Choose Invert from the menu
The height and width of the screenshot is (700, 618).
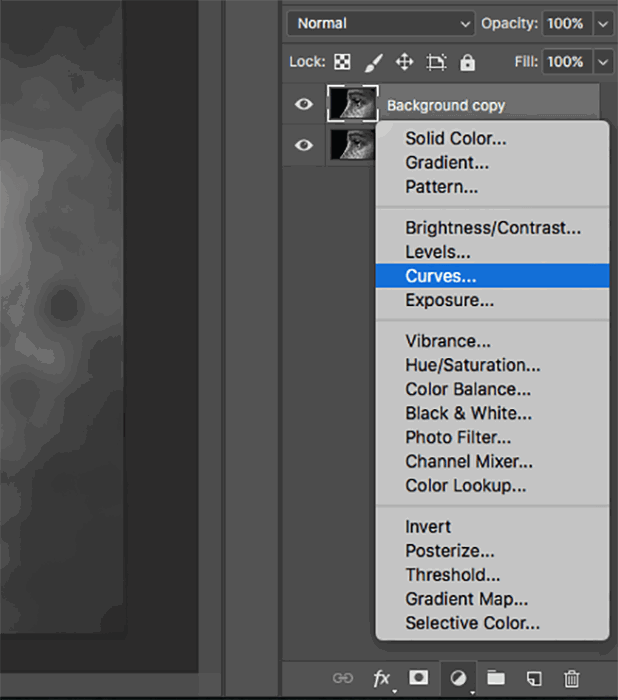[x=493, y=527]
